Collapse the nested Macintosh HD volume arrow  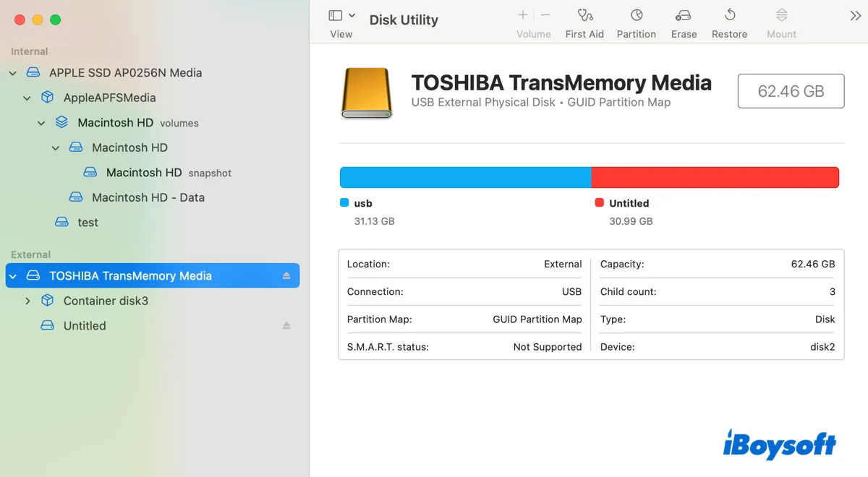pos(56,148)
